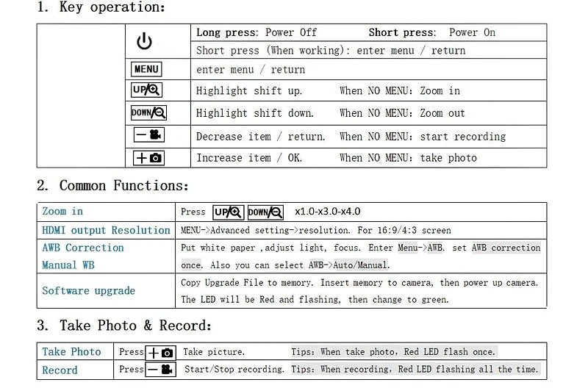Click the 'Manual WB' label
The height and width of the screenshot is (388, 588).
coord(68,265)
